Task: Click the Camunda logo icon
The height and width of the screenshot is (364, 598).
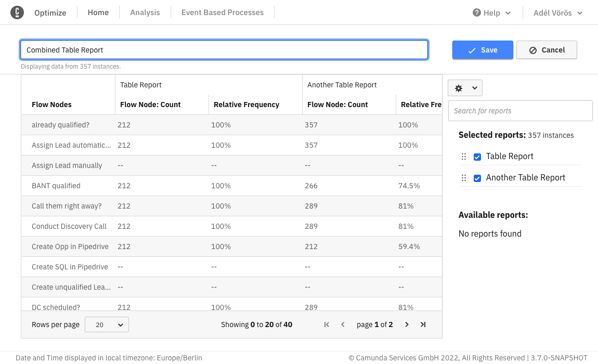Action: [17, 12]
